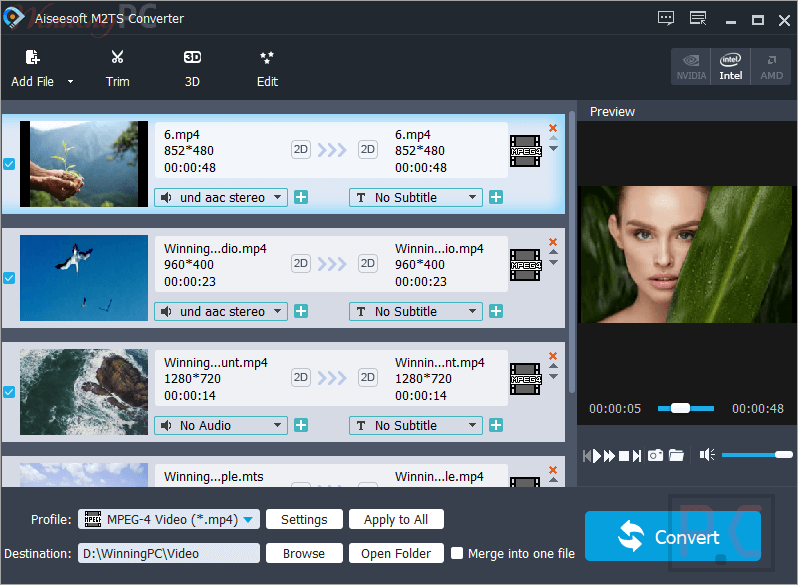
Task: Click the Settings button
Action: (x=304, y=519)
